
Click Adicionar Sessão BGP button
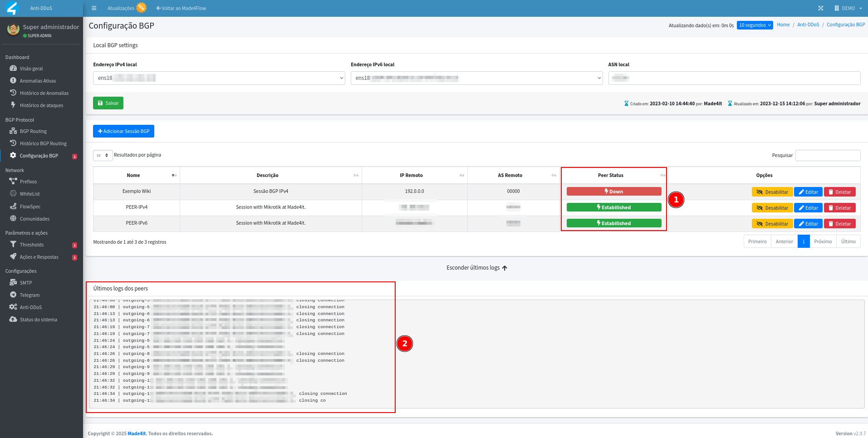click(x=123, y=131)
